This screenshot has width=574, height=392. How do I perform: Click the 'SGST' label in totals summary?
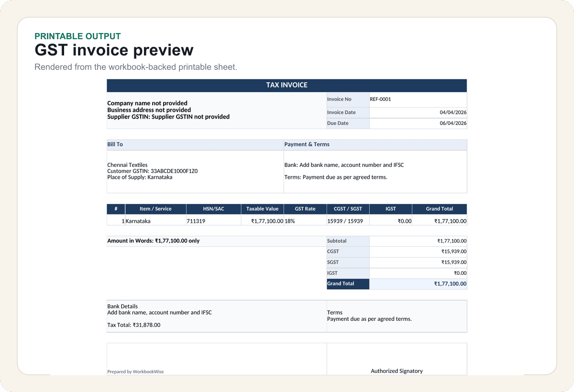pos(348,262)
